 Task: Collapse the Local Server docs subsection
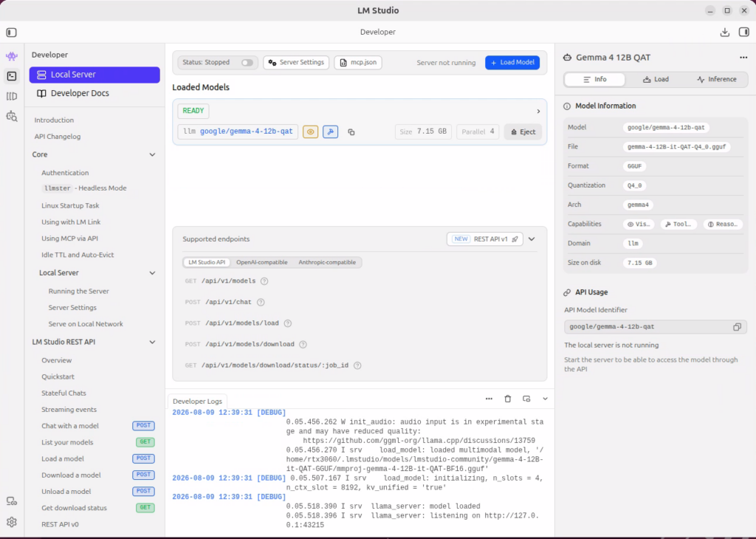coord(152,273)
